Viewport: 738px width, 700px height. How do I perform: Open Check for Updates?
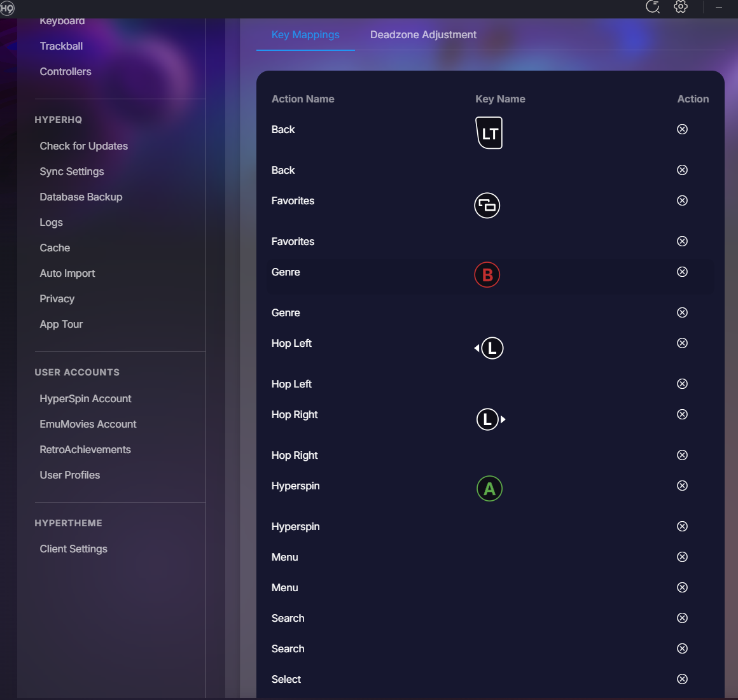click(84, 146)
